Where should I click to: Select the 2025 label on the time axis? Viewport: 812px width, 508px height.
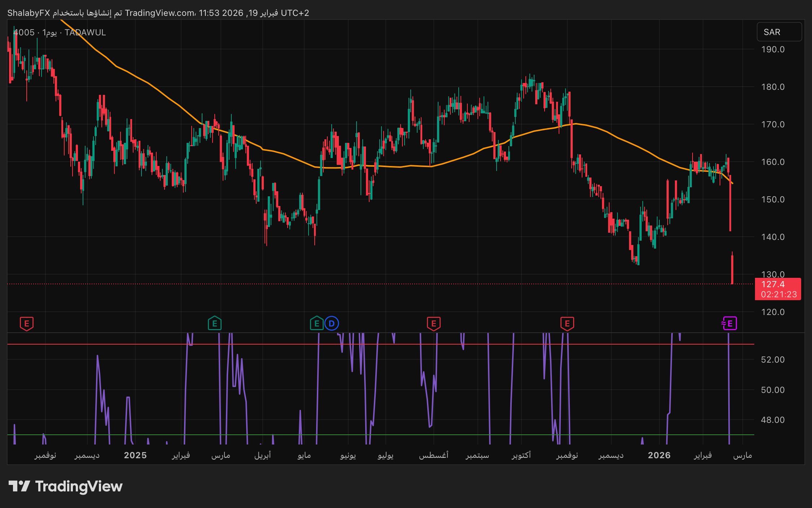click(x=135, y=455)
